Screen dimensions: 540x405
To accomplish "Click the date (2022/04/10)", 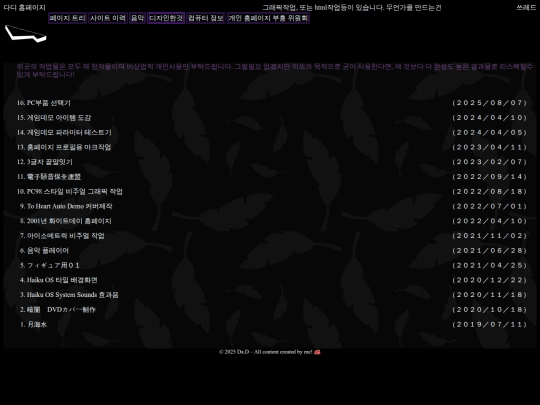I will (x=489, y=221).
